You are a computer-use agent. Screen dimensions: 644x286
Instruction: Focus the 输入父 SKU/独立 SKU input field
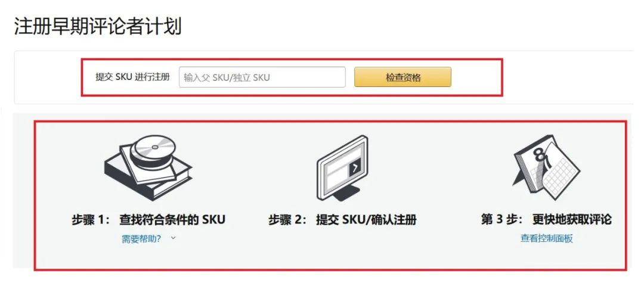point(262,77)
